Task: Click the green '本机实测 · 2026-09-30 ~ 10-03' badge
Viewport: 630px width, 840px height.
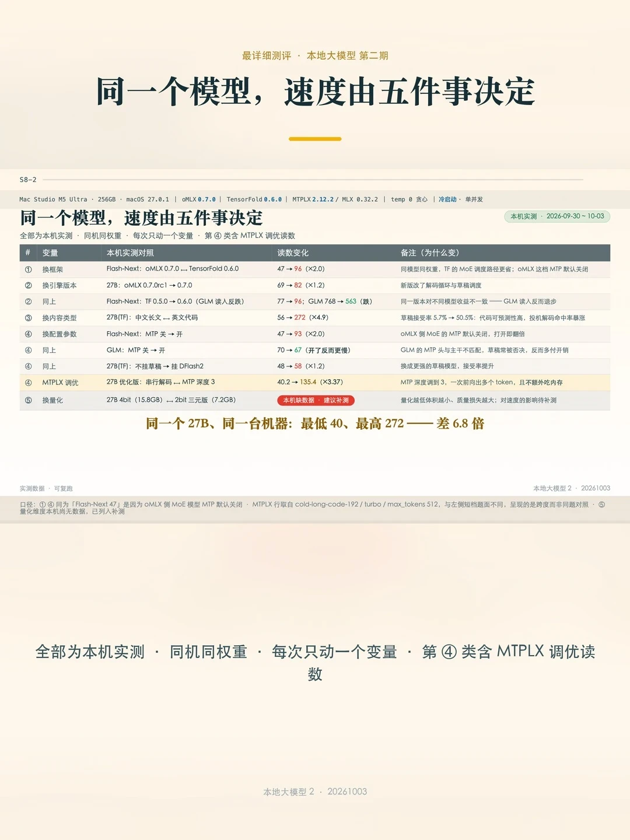Action: pyautogui.click(x=557, y=216)
